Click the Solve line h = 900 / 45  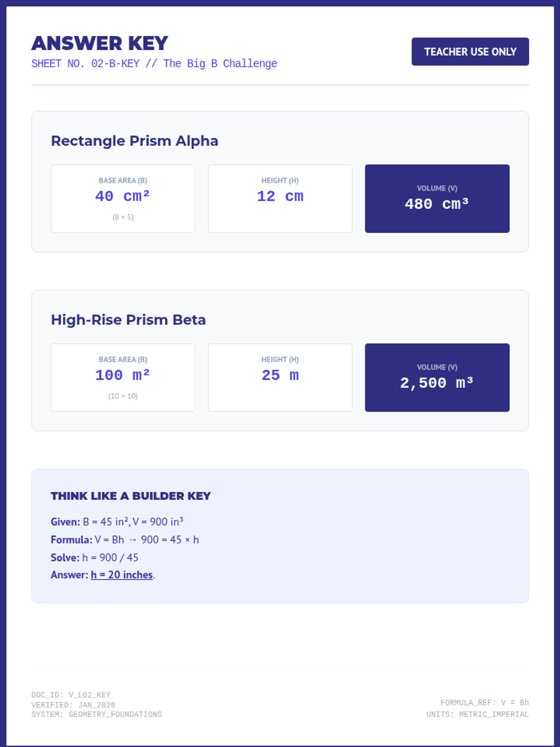tap(95, 557)
